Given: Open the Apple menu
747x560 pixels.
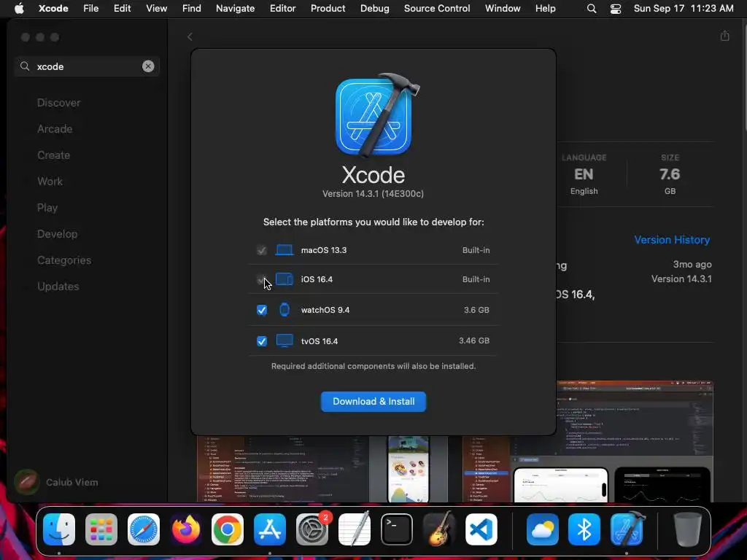Looking at the screenshot, I should point(19,8).
